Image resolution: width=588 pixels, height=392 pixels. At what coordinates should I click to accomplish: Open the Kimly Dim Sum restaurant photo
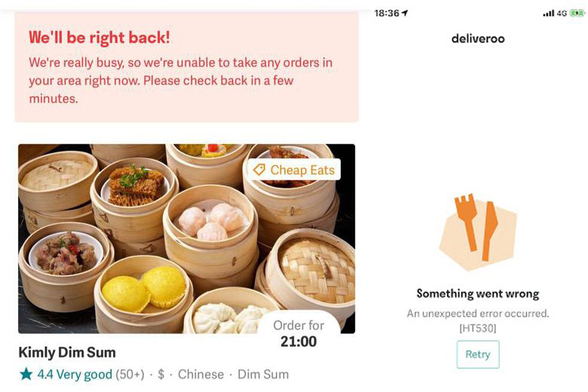click(x=186, y=238)
